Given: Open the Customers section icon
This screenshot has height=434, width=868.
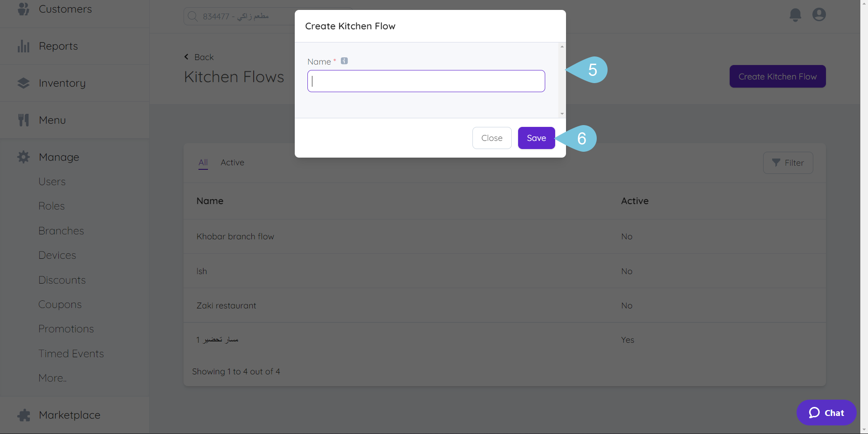Looking at the screenshot, I should coord(23,9).
